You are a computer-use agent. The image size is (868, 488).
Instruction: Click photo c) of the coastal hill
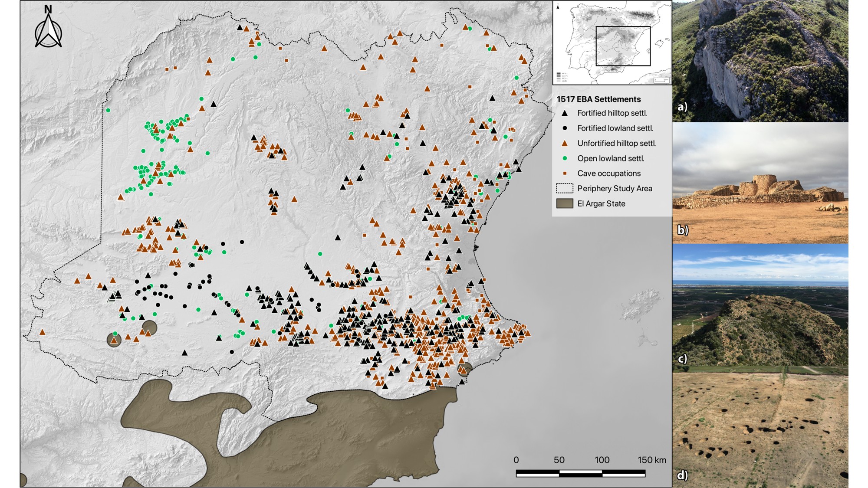760,305
